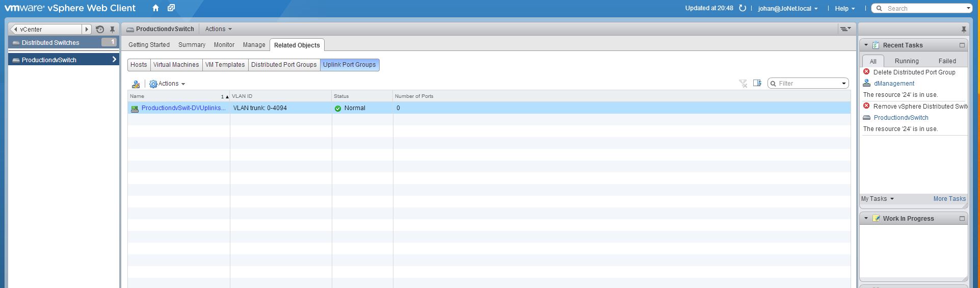Screen dimensions: 980x288
Task: Show Failed tasks tab
Action: [947, 61]
